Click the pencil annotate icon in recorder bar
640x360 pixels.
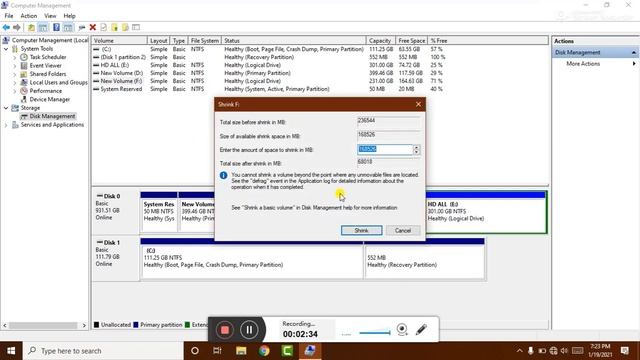tap(422, 329)
